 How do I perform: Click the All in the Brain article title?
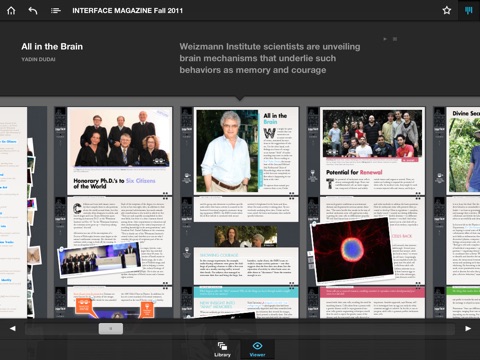[x=52, y=47]
